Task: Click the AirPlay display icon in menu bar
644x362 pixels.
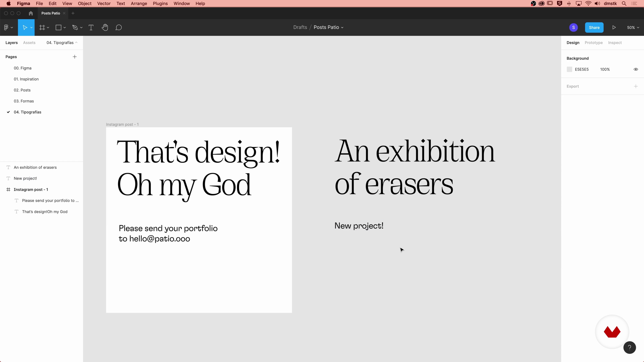Action: pyautogui.click(x=578, y=4)
